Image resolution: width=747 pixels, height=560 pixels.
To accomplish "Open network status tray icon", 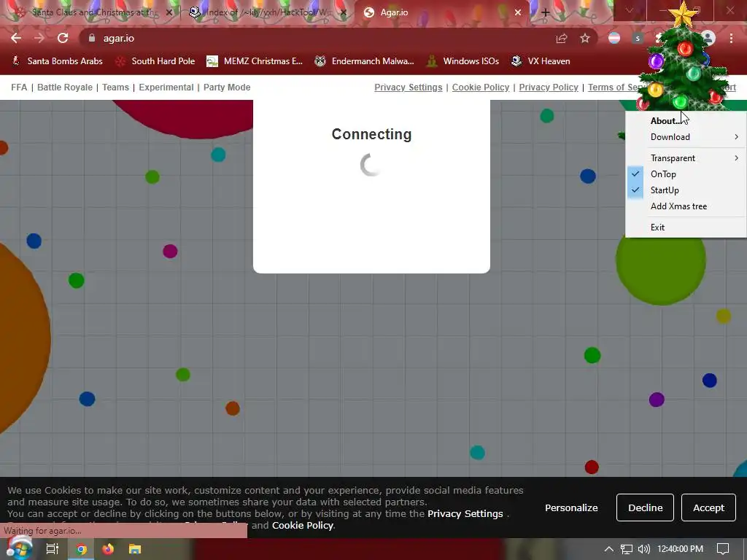I will pos(627,549).
